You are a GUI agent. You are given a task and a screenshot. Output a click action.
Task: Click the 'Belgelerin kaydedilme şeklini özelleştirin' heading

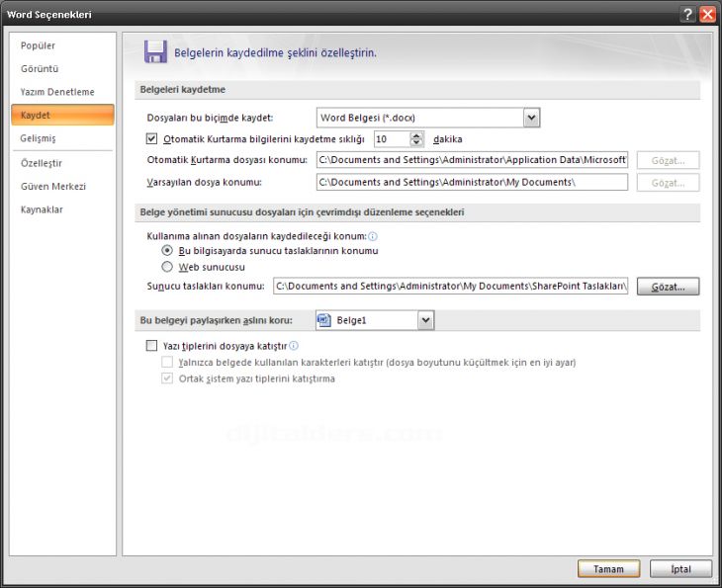275,52
